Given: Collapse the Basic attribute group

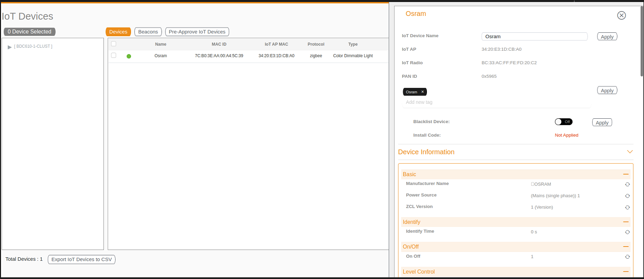Looking at the screenshot, I should coord(626,174).
